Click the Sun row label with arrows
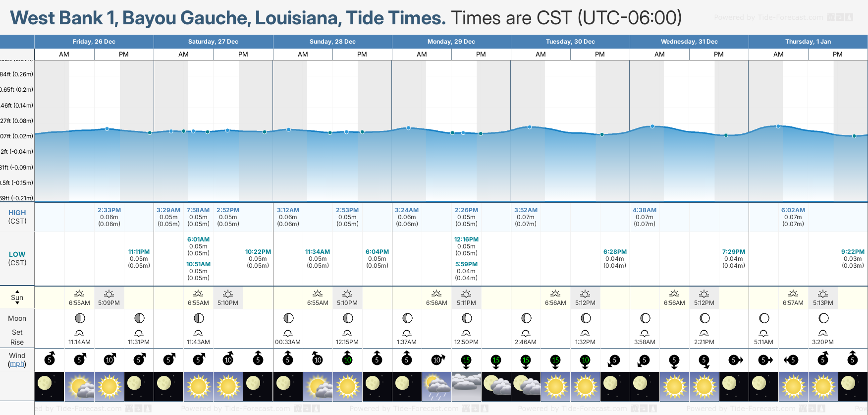Viewport: 868px width, 415px height. coord(17,297)
